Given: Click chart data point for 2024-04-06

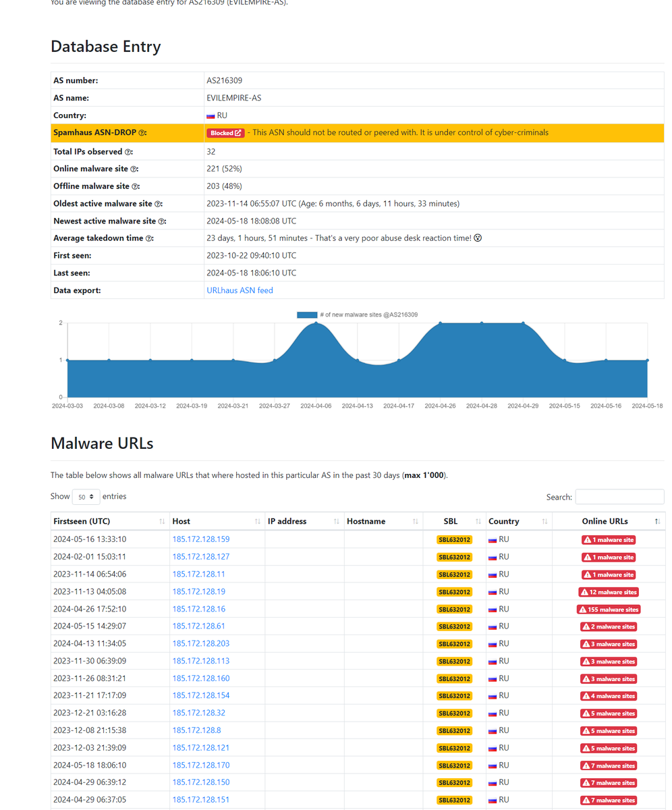Looking at the screenshot, I should [x=316, y=323].
